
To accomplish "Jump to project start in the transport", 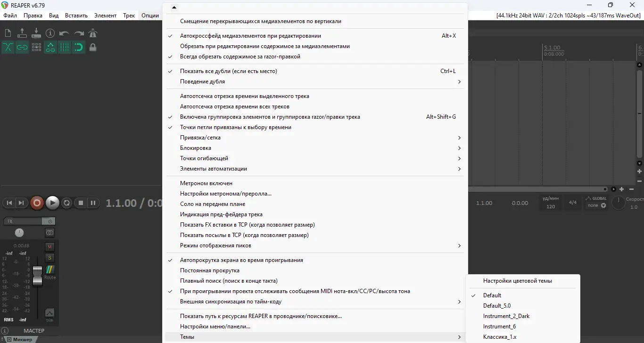I will 9,203.
